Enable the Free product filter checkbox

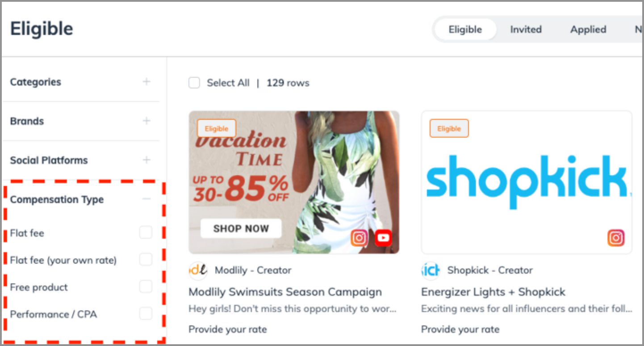click(146, 287)
